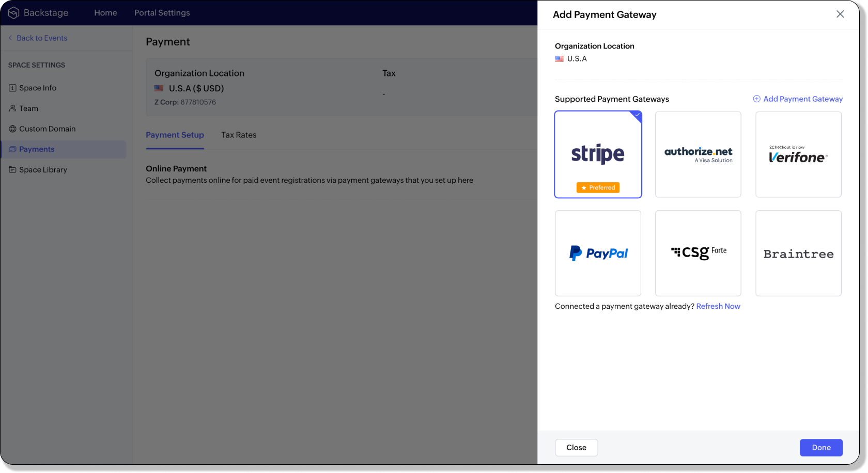
Task: Select the authorize.net gateway card
Action: [x=698, y=154]
